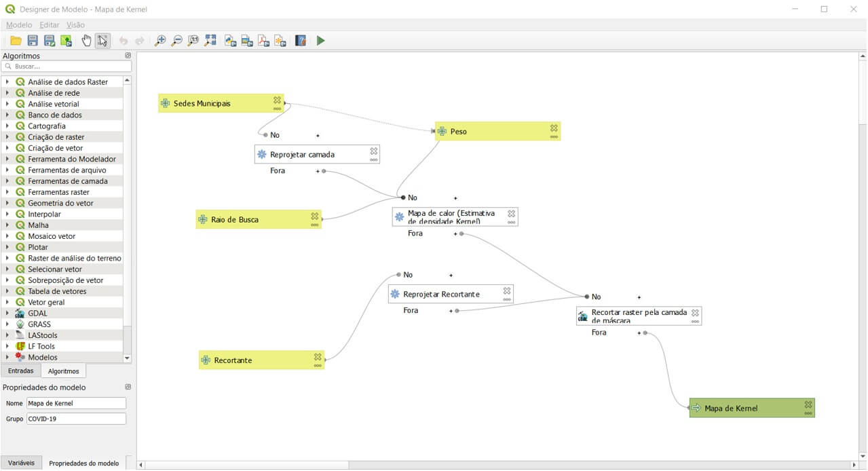Click the Zoom in magnifier icon

click(x=160, y=41)
